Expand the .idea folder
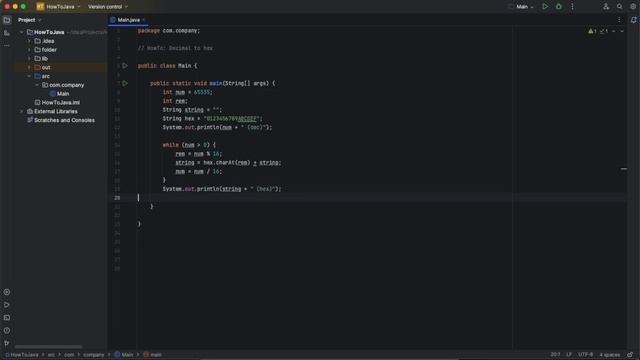The height and width of the screenshot is (360, 640). [29, 41]
